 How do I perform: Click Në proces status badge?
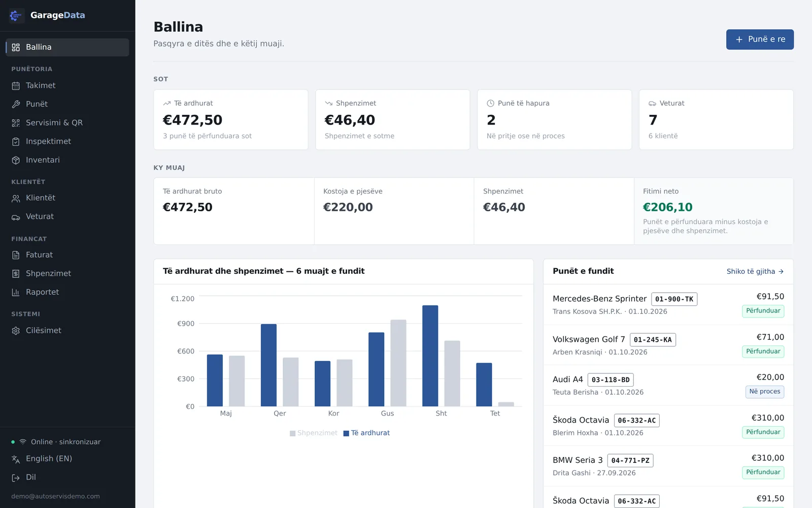(x=765, y=392)
